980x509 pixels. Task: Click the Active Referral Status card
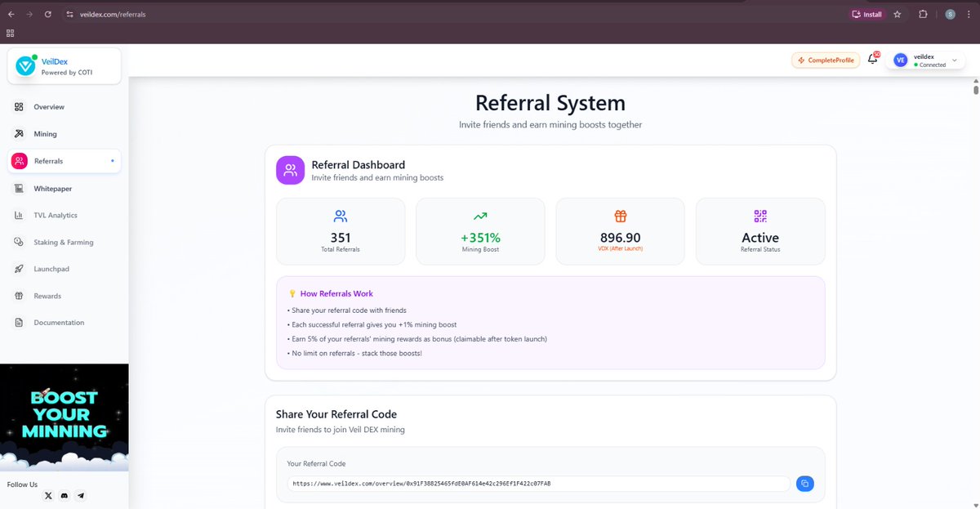tap(760, 231)
